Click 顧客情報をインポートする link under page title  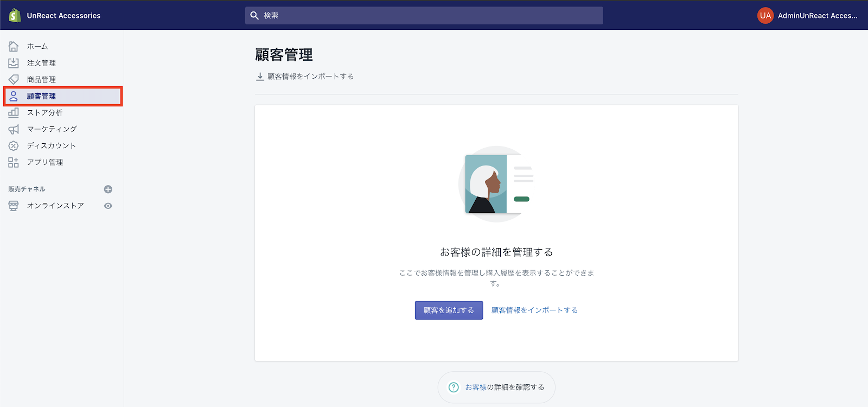[x=310, y=77]
